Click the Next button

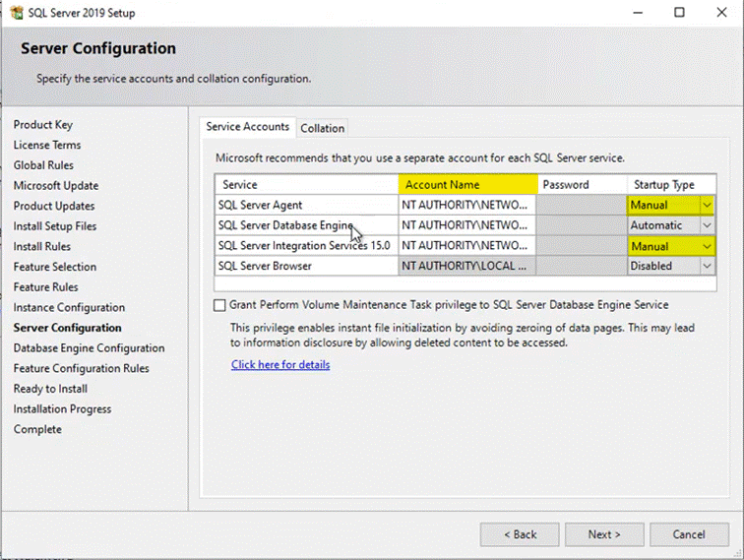(604, 534)
